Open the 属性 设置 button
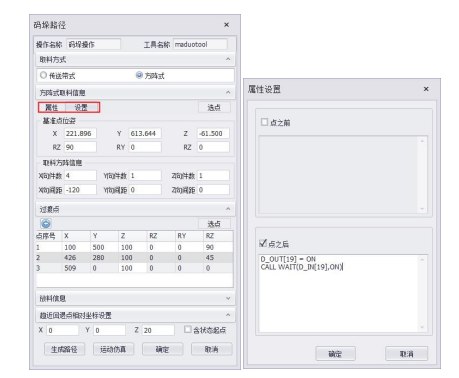459x378 pixels. 69,107
